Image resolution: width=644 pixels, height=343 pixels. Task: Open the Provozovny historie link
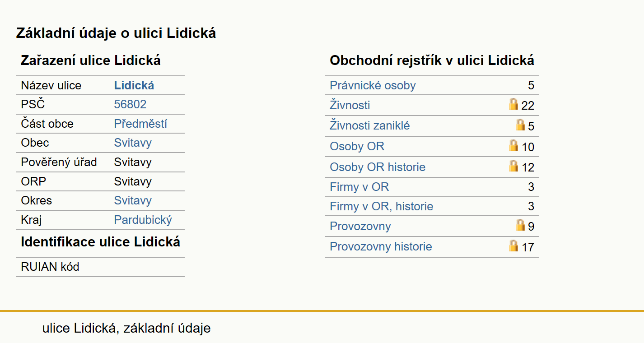(x=381, y=246)
